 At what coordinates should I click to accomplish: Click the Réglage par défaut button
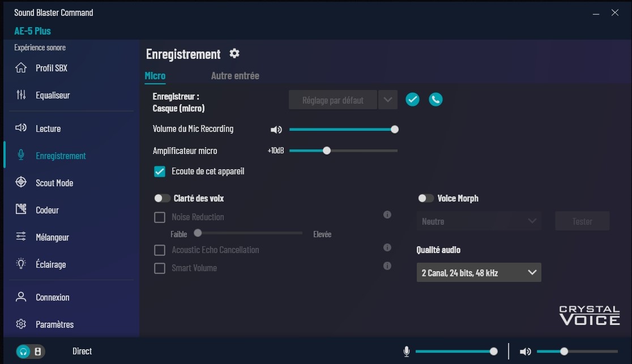[x=333, y=100]
